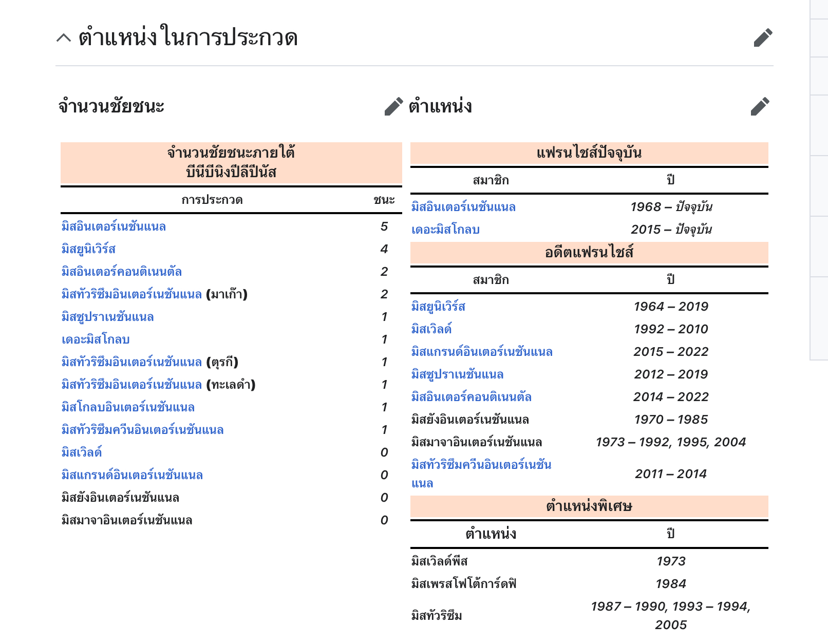
Task: Open มิสทัวริซึมอินเตอร์เนชันแนล link in the (ตุรกี) row
Action: [x=131, y=362]
